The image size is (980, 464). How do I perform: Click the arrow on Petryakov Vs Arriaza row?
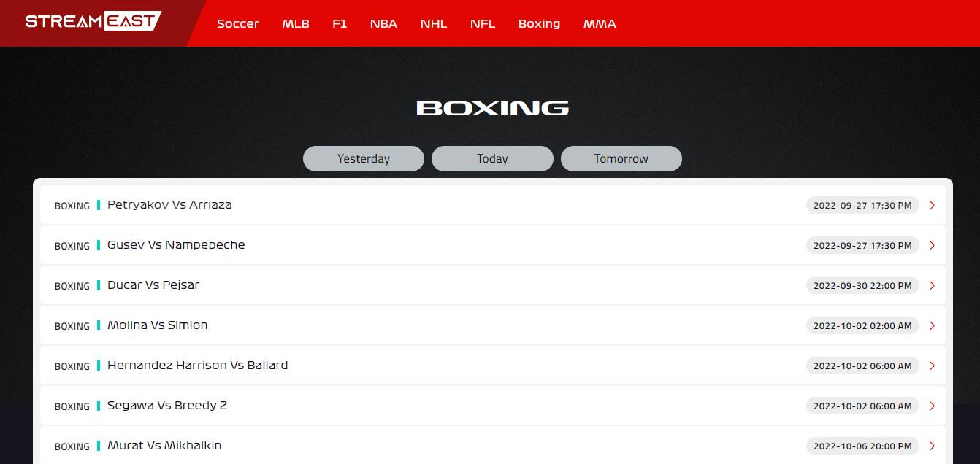coord(932,206)
